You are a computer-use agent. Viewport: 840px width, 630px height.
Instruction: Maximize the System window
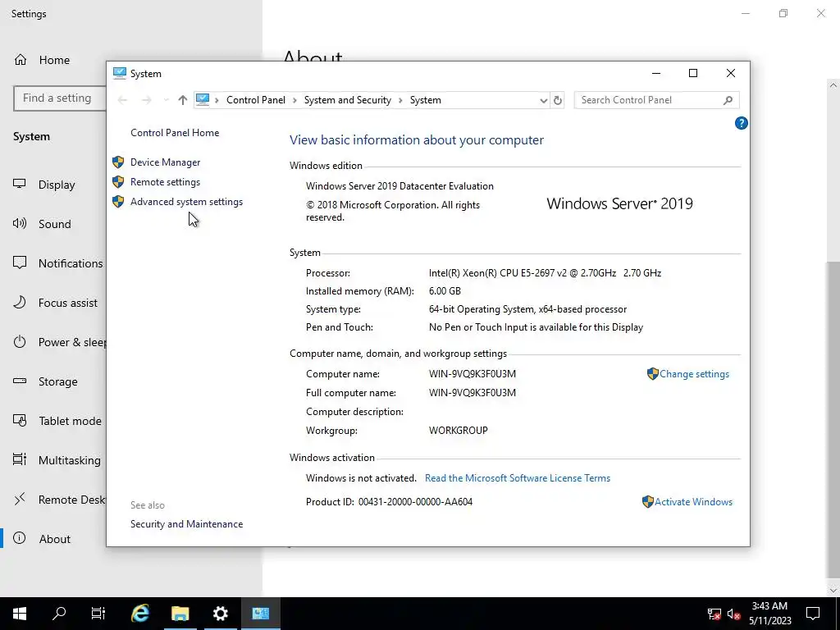(693, 73)
